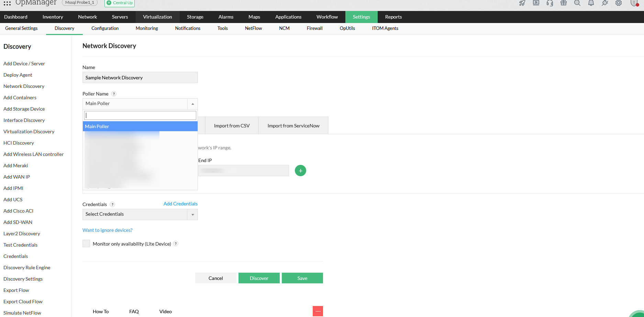Go to the Maps menu
Screen dimensions: 644x317
(x=254, y=17)
